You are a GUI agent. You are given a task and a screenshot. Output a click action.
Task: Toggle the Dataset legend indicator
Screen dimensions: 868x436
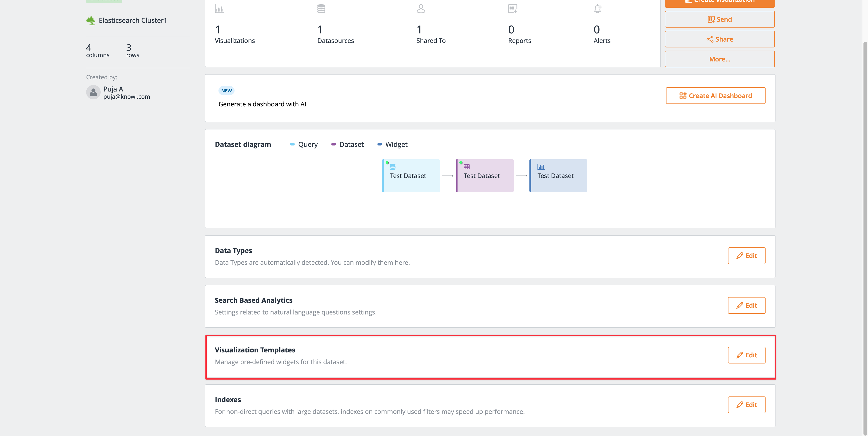coord(333,144)
